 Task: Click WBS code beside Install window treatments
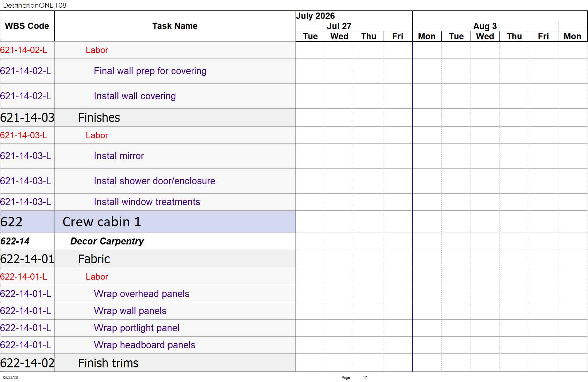tap(26, 202)
